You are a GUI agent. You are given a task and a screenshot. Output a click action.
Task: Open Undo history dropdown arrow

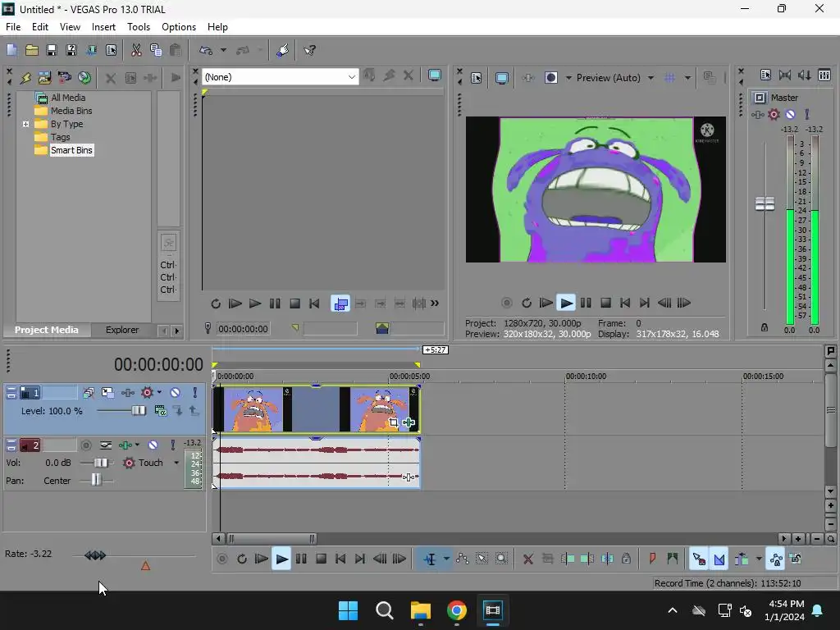(223, 50)
